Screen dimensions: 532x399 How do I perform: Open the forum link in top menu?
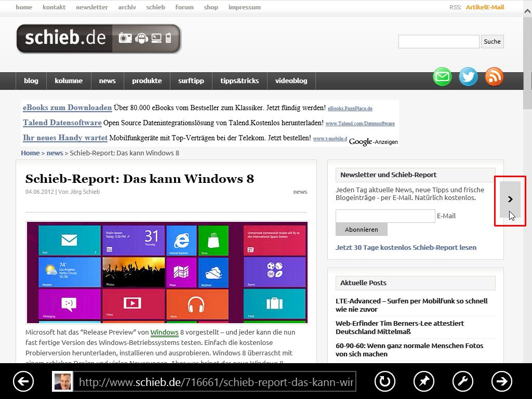[x=184, y=7]
